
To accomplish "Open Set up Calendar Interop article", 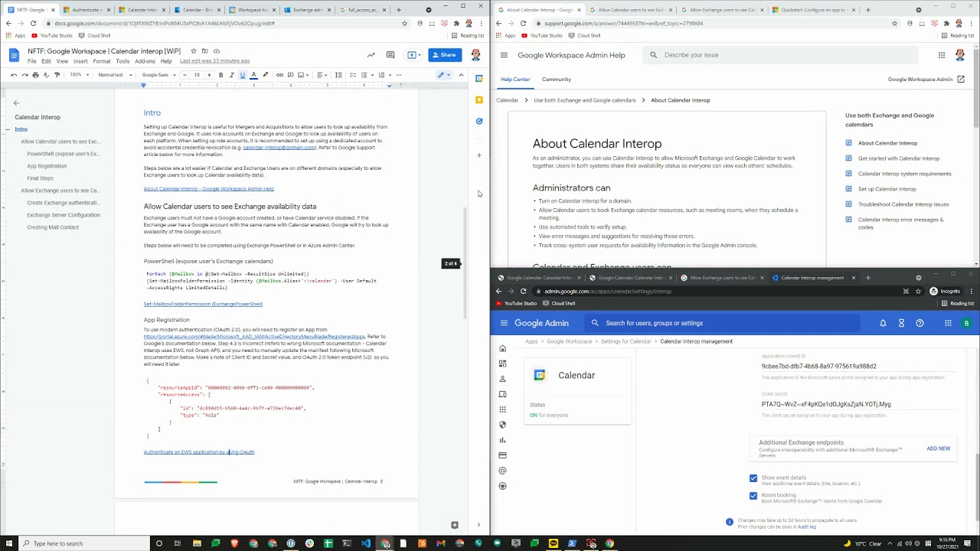I will [x=887, y=189].
